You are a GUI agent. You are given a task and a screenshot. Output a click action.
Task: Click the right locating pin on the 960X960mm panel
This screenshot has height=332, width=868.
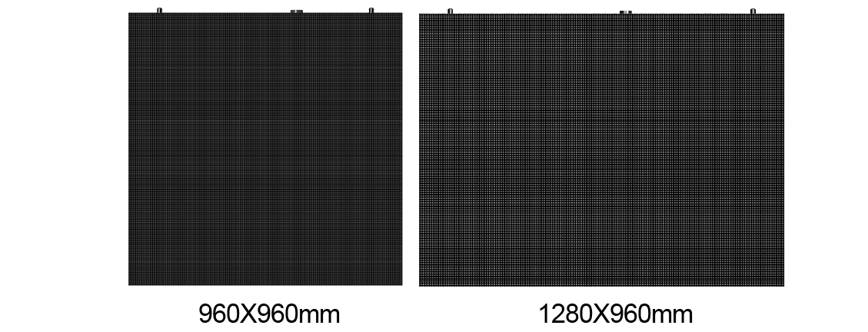pyautogui.click(x=371, y=9)
